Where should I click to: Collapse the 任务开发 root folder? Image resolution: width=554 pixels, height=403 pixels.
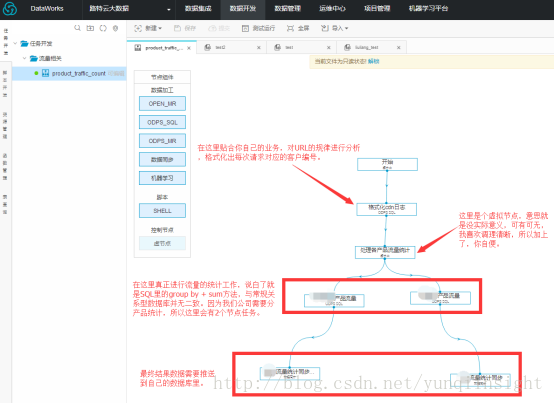click(x=15, y=43)
